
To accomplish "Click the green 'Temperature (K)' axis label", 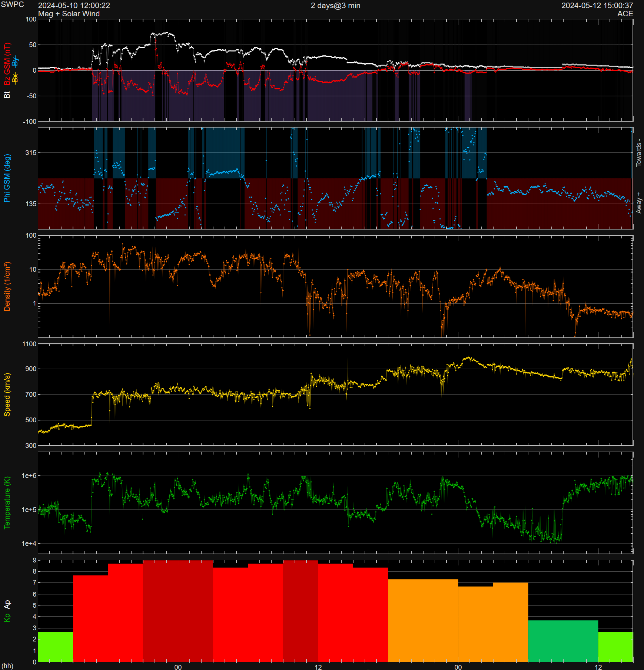I will coord(7,503).
